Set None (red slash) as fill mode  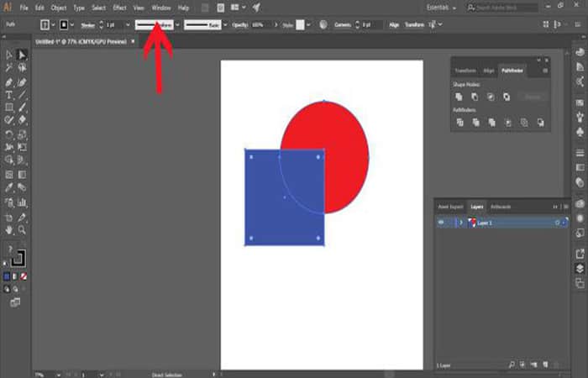(x=24, y=276)
